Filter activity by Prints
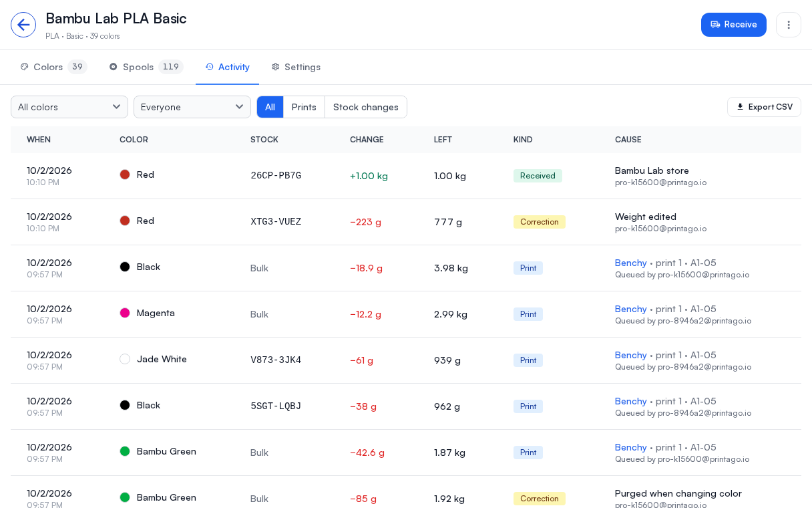 [x=304, y=107]
